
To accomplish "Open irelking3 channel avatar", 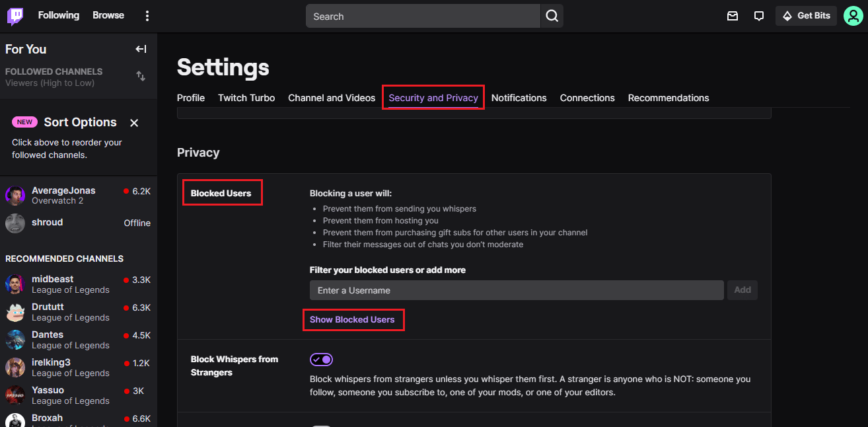I will (x=15, y=368).
